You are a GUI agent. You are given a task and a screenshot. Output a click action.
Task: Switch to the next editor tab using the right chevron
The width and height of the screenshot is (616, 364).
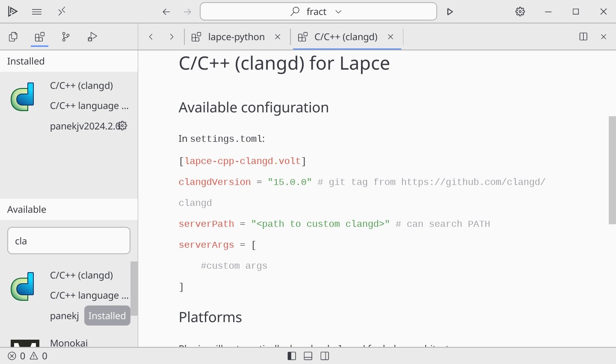coord(172,37)
